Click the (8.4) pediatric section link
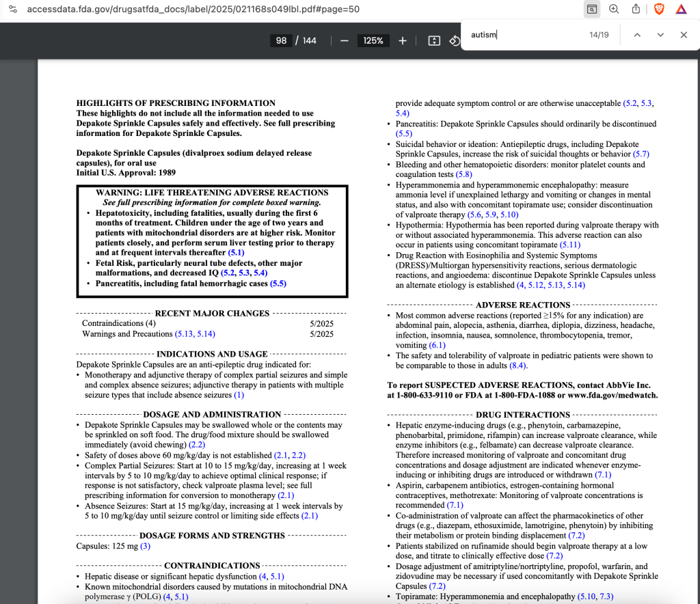Viewport: 700px width, 604px height. click(x=518, y=366)
